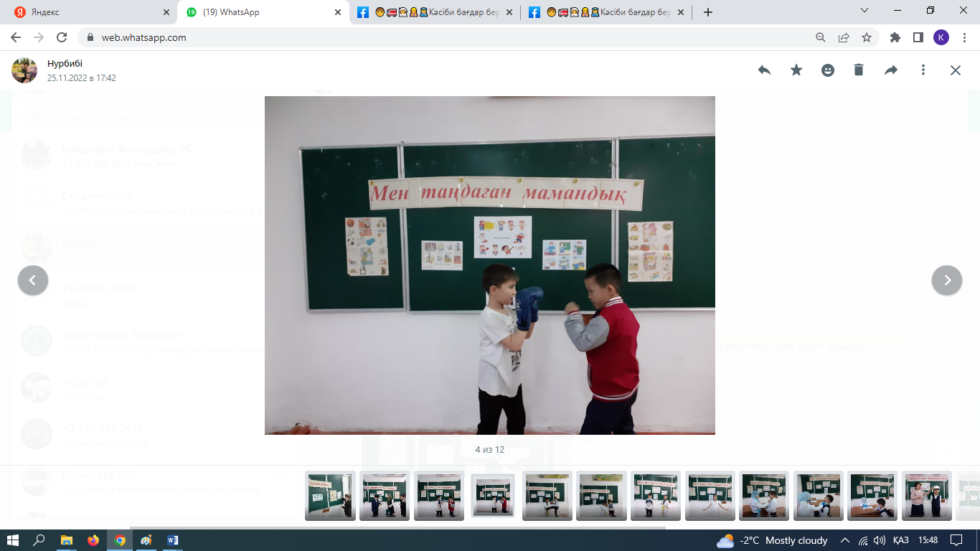Bookmark this page with the star

(867, 37)
